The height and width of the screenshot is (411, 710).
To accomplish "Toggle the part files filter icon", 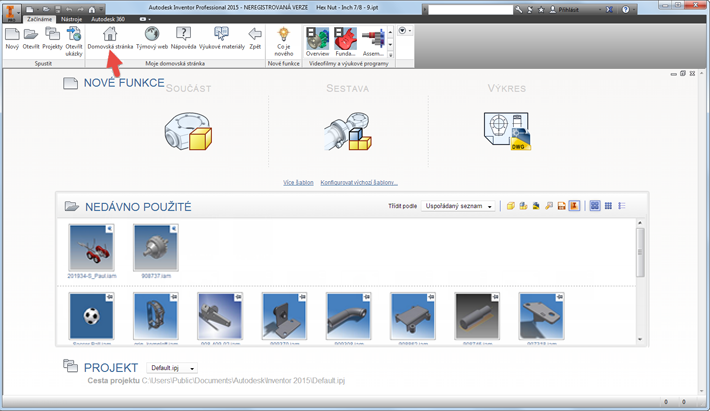I will pos(510,206).
